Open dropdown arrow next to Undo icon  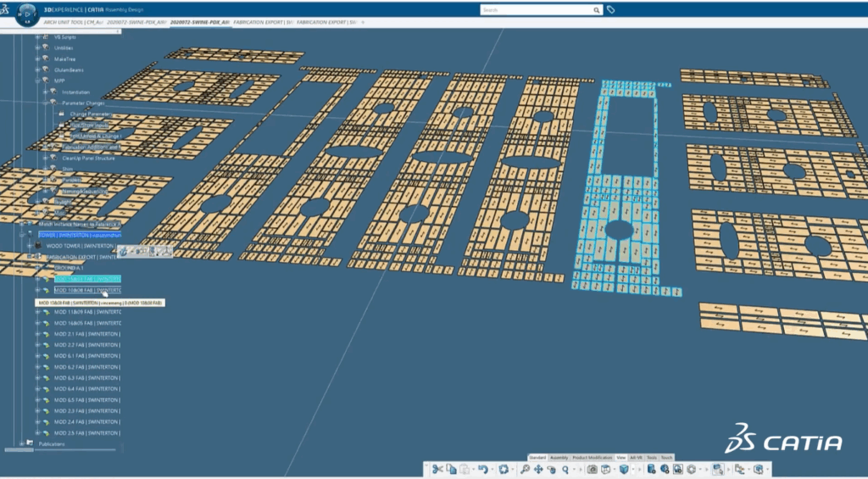[491, 470]
